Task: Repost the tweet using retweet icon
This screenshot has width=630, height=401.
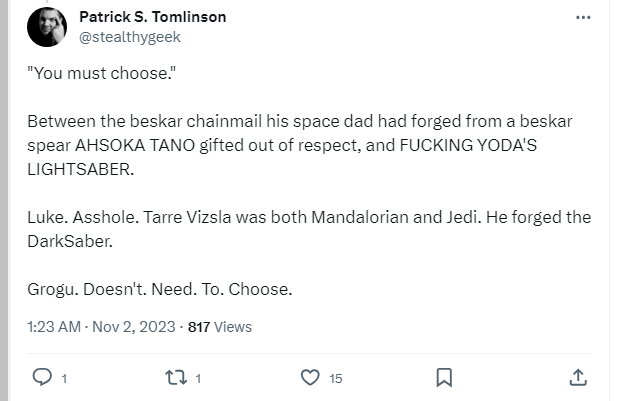Action: pos(176,378)
